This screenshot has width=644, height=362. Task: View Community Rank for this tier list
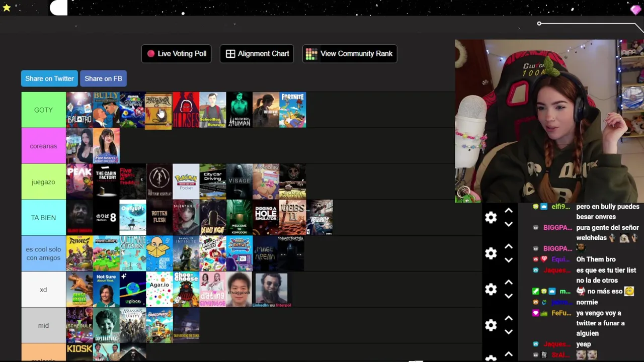(x=350, y=54)
